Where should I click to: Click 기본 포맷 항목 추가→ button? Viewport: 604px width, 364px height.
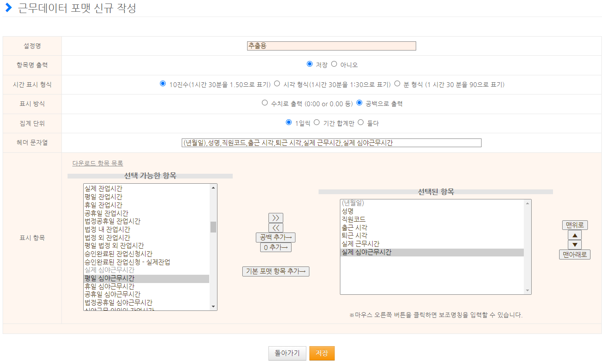(275, 271)
